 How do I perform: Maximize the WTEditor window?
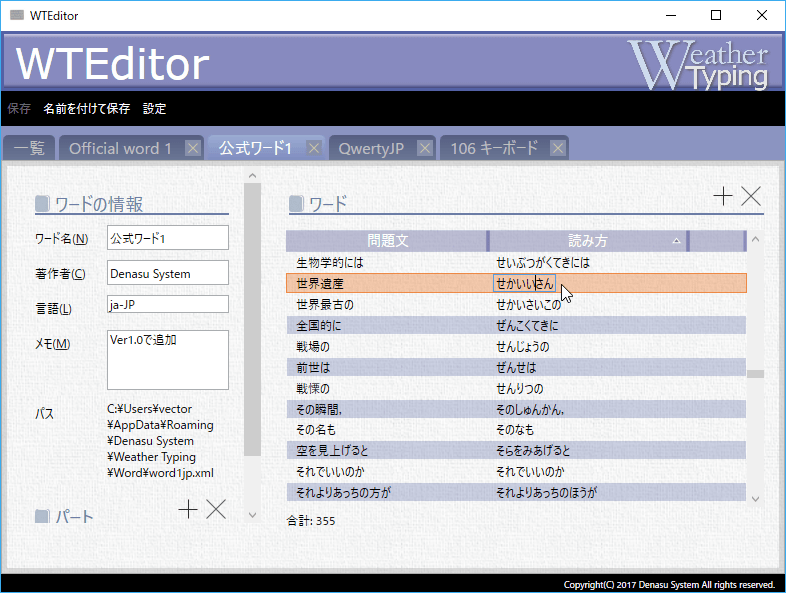(x=716, y=16)
